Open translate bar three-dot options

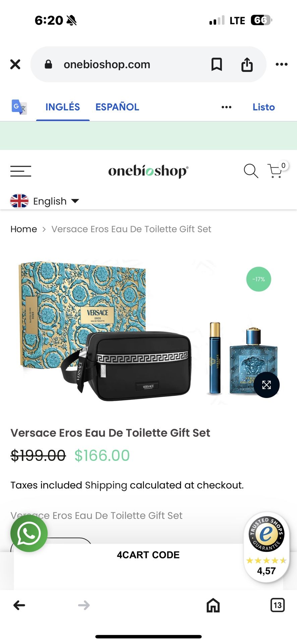[x=227, y=107]
